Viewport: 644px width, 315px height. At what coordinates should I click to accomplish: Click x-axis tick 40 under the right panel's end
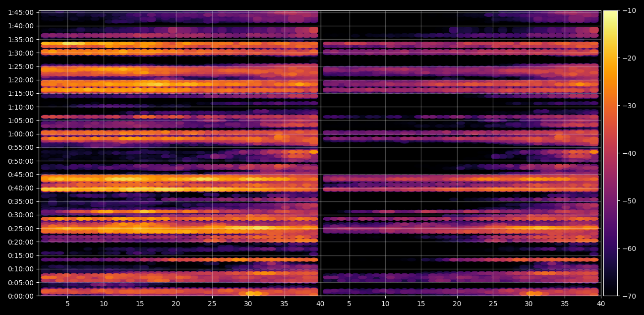(x=601, y=304)
